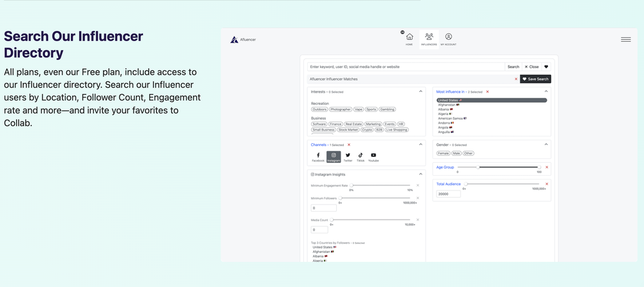Select Albania in the Most influence list
Viewport: 644px width, 287px height.
pos(444,109)
